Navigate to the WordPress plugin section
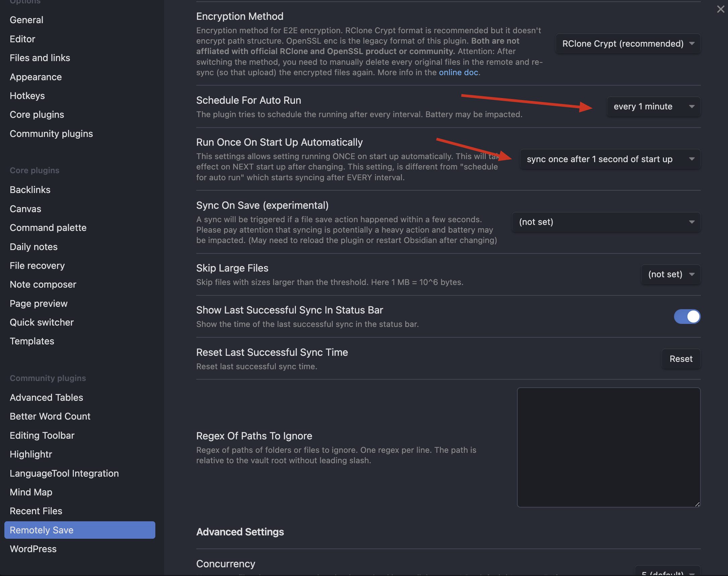This screenshot has height=576, width=728. coord(33,549)
